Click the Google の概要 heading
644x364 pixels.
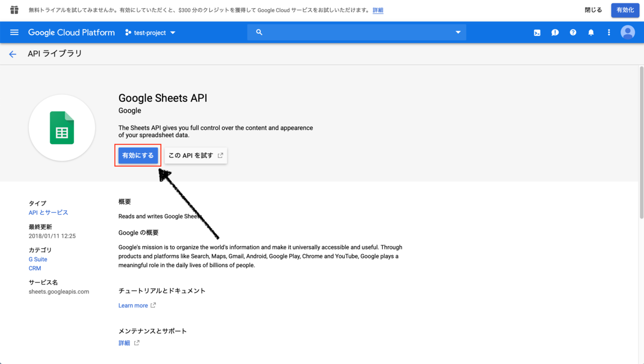pyautogui.click(x=138, y=233)
